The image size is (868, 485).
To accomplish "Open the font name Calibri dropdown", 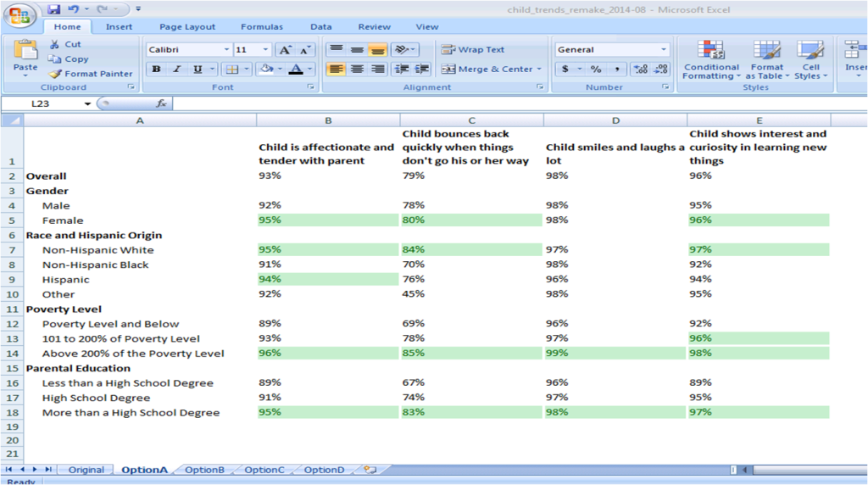I will [226, 50].
